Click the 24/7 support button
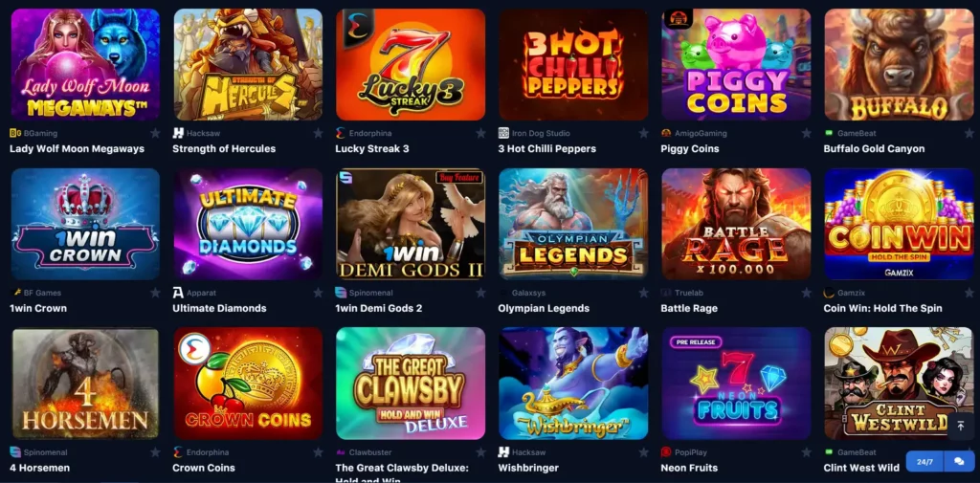The width and height of the screenshot is (980, 483). 925,462
